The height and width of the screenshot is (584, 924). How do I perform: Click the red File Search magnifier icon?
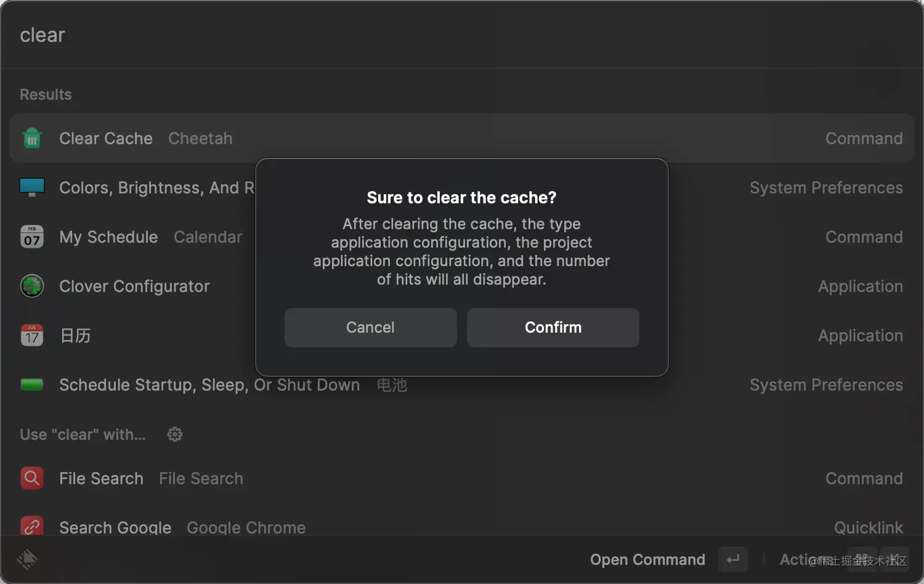coord(32,478)
